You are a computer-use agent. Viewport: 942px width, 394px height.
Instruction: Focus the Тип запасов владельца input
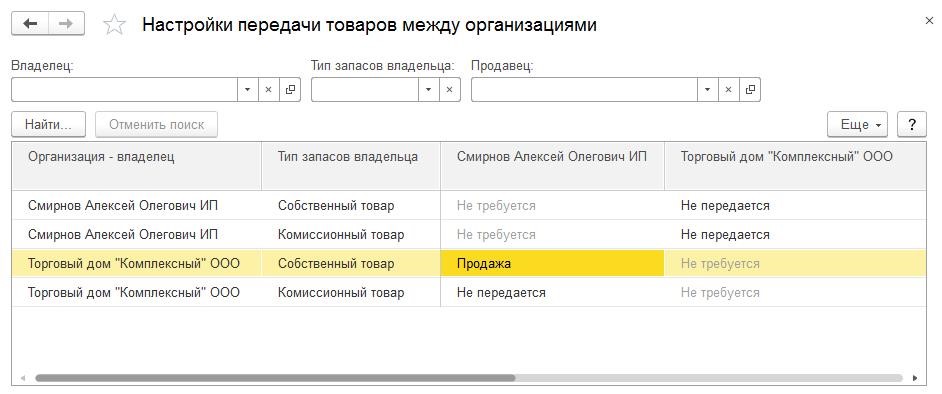[x=365, y=89]
